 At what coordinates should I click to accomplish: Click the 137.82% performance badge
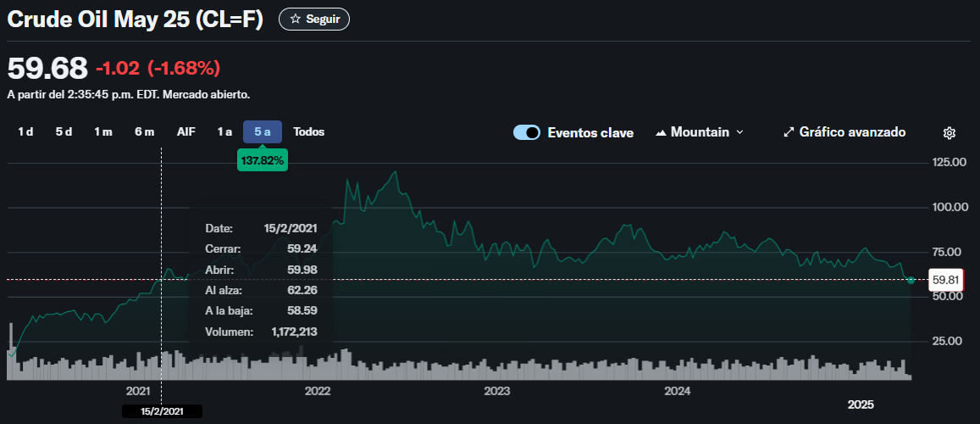tap(263, 161)
